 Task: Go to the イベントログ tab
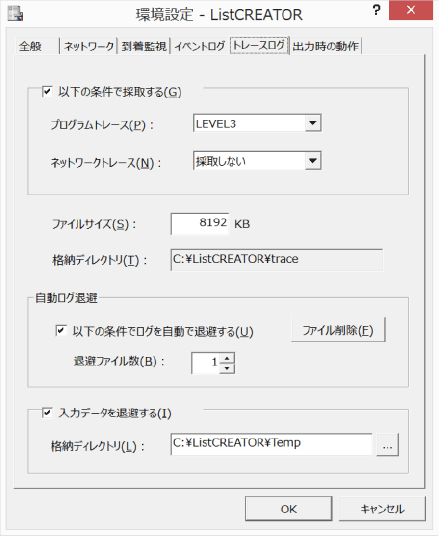click(200, 46)
